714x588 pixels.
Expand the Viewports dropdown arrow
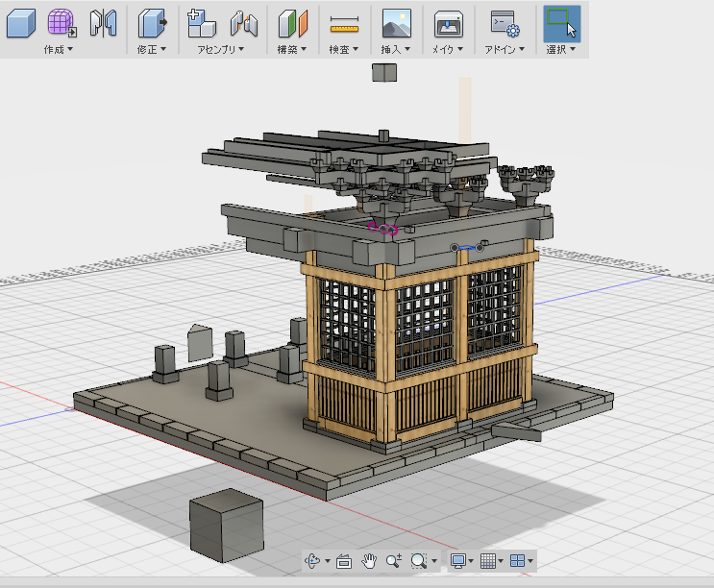point(530,561)
